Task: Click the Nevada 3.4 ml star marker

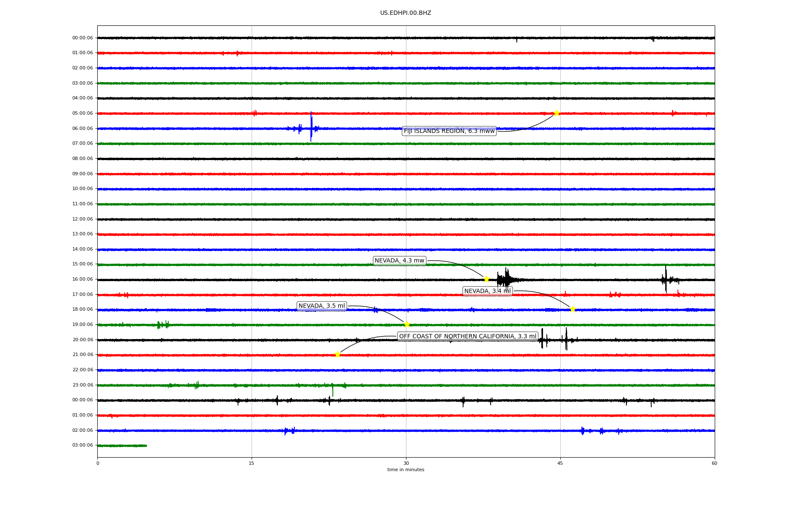Action: [573, 309]
